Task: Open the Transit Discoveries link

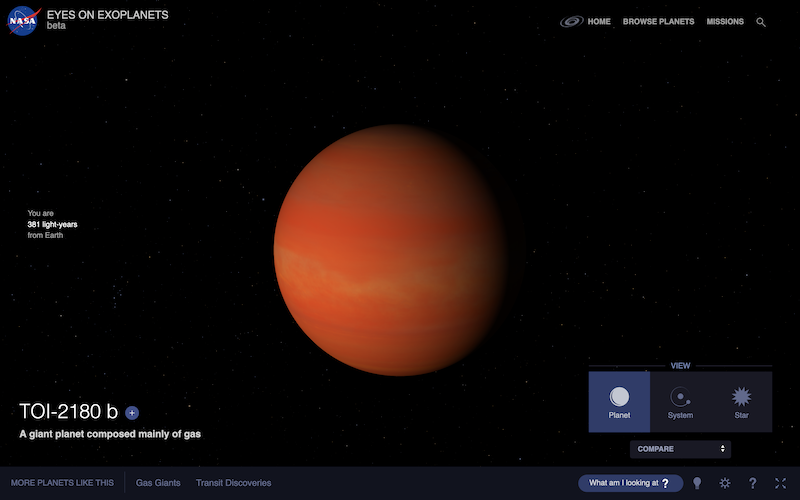Action: (233, 483)
